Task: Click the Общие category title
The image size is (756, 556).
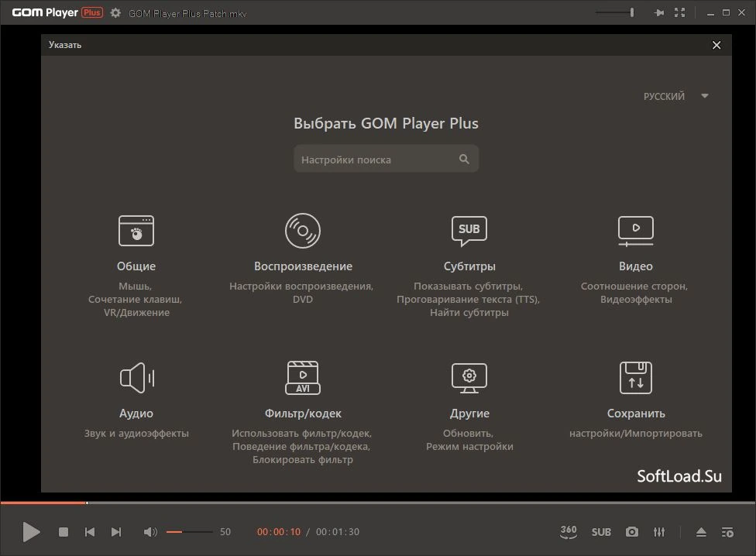Action: [136, 266]
